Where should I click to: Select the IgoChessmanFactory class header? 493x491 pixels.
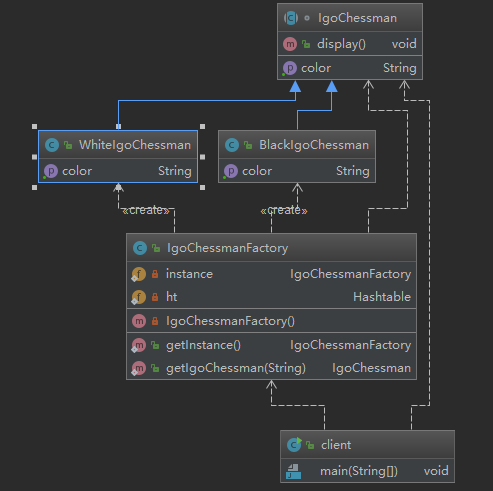tap(271, 248)
